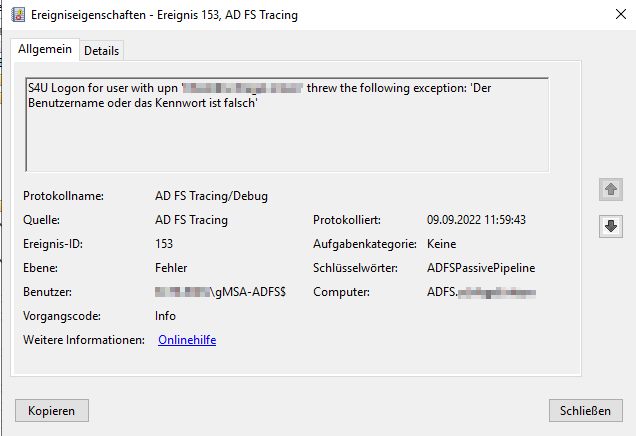Click the Ereignis-ID value 153
Screen dimensions: 636x436
pos(164,244)
